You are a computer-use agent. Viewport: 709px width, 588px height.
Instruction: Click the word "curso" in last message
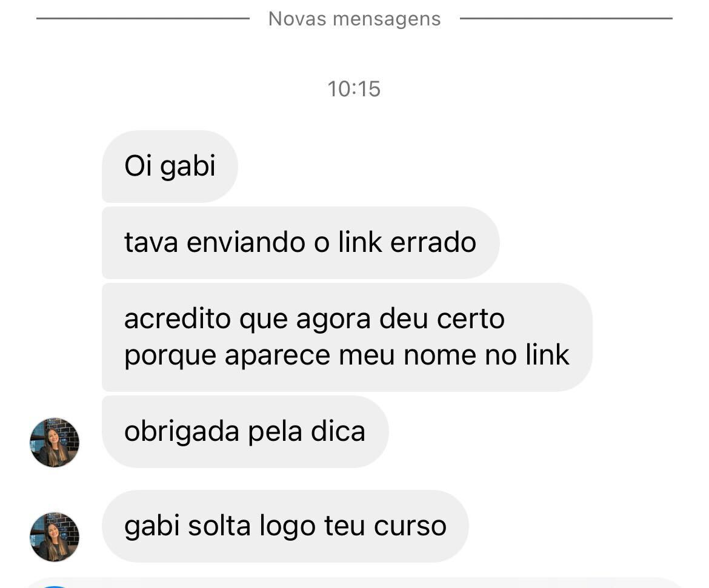point(410,526)
